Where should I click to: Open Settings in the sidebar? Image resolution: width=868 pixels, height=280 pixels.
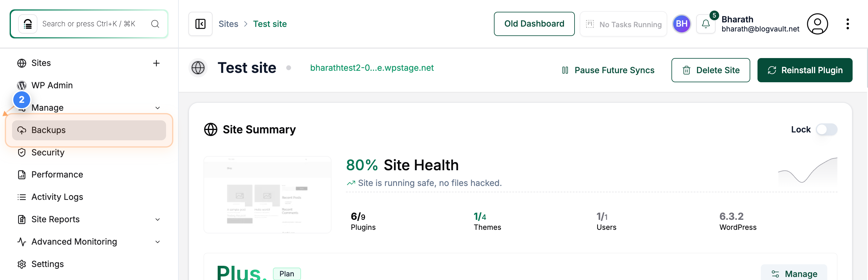click(47, 264)
